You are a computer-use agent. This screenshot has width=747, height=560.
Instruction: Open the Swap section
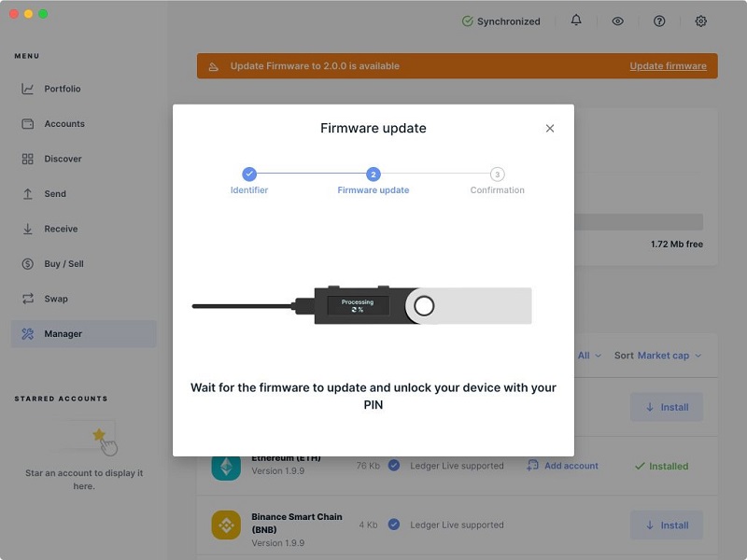83,299
